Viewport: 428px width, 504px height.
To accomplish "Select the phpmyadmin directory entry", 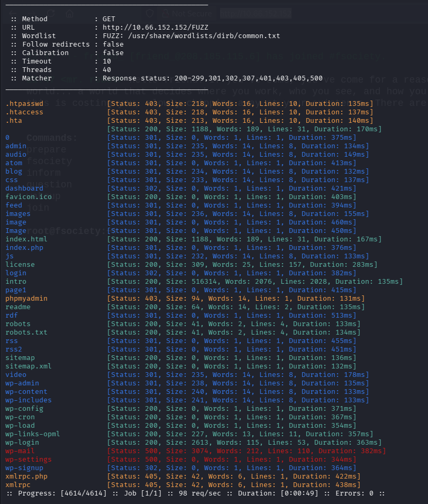I will 26,298.
